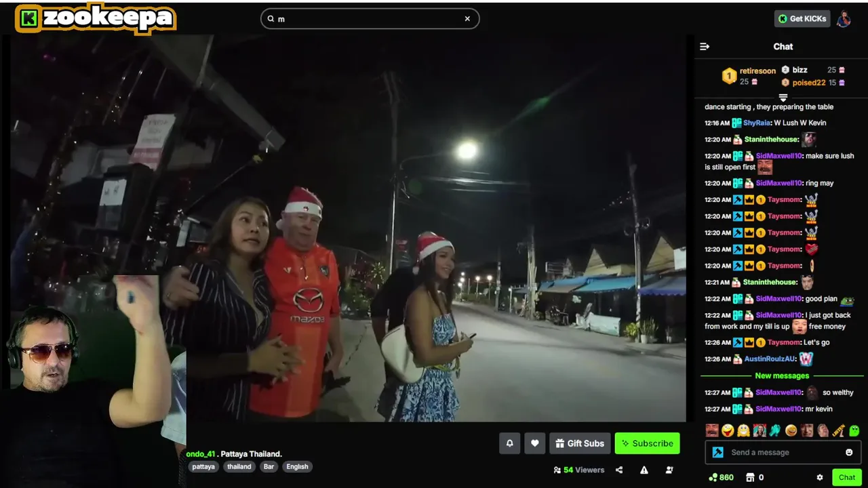Send message with the green Chat button
868x488 pixels.
[847, 477]
